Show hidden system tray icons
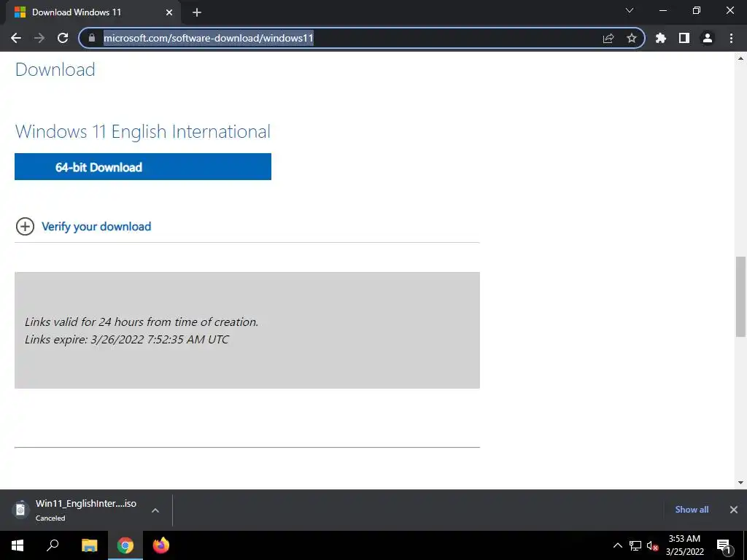This screenshot has width=747, height=560. (617, 545)
